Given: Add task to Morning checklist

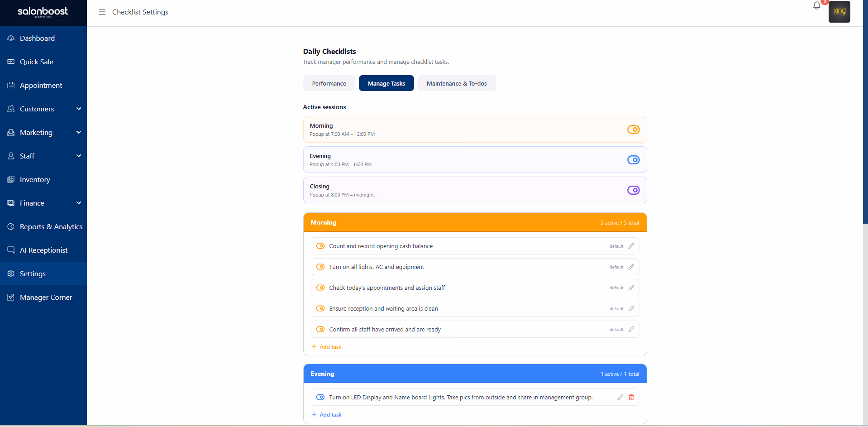Looking at the screenshot, I should 326,347.
